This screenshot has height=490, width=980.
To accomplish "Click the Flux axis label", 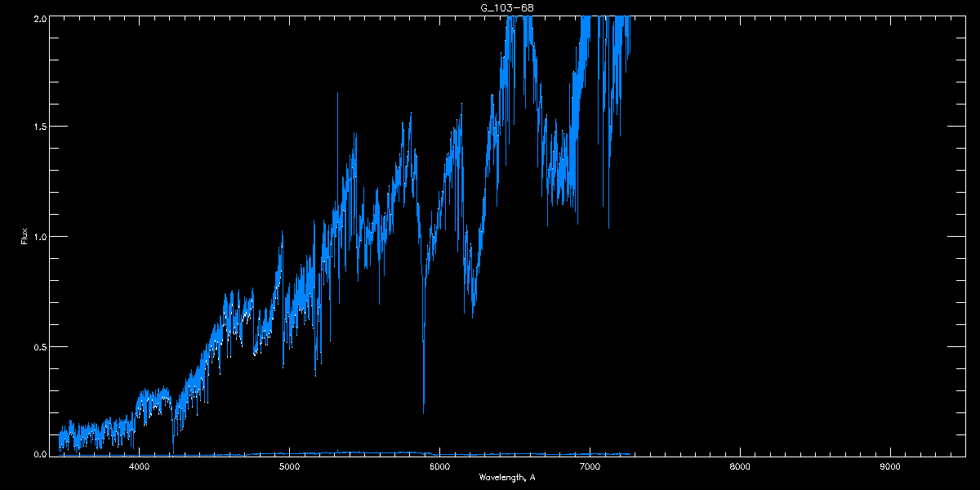I will (x=24, y=237).
